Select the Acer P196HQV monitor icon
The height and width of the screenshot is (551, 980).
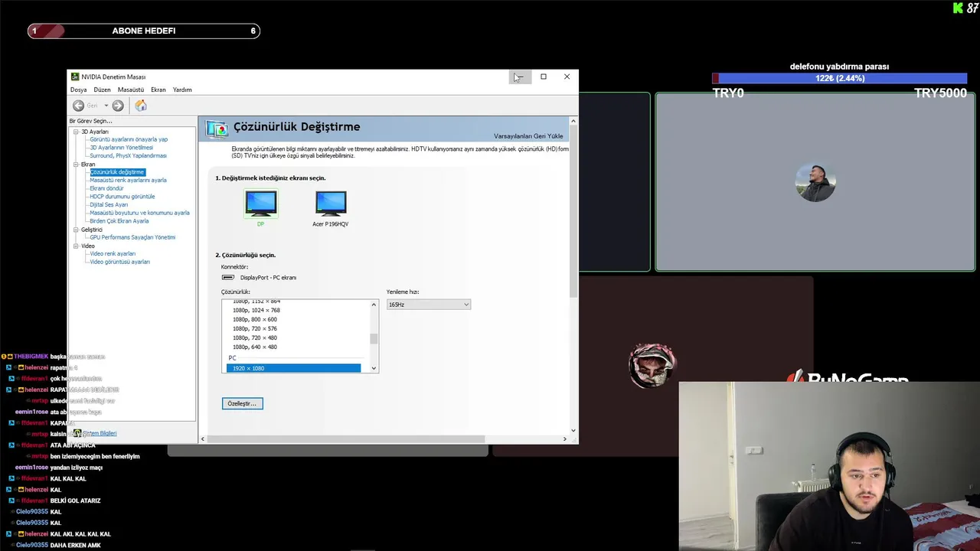coord(331,204)
